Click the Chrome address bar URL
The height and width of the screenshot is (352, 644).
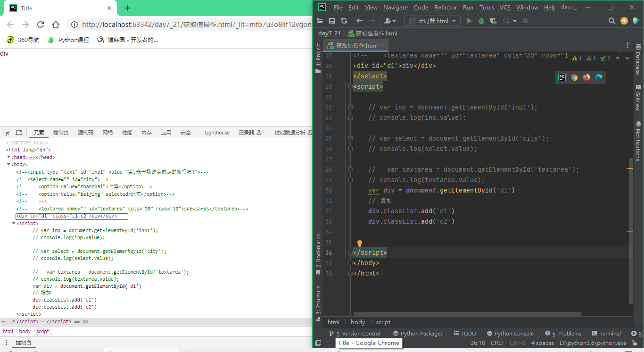(197, 25)
